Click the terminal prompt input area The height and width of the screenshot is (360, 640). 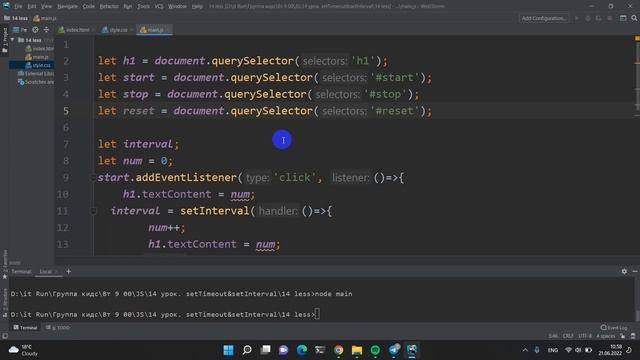pos(318,314)
